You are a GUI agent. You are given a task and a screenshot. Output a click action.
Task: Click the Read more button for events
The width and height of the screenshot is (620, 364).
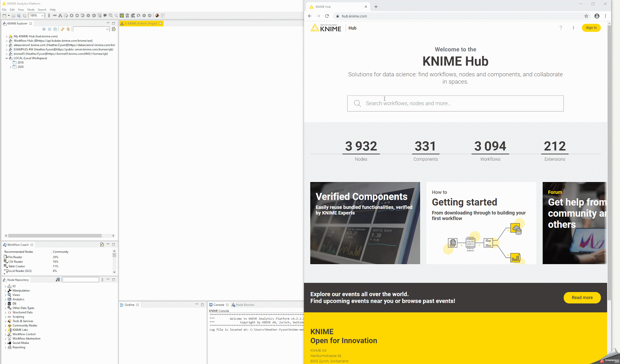582,297
